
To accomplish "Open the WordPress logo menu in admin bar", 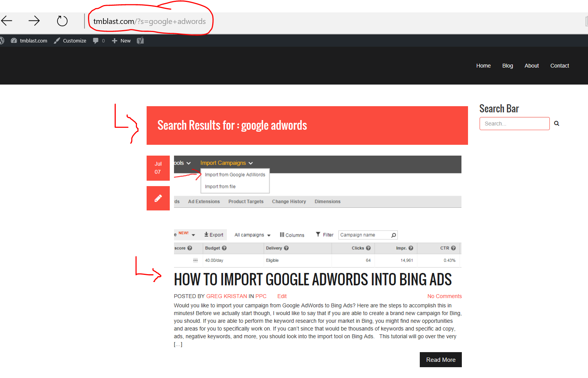I will pos(2,41).
